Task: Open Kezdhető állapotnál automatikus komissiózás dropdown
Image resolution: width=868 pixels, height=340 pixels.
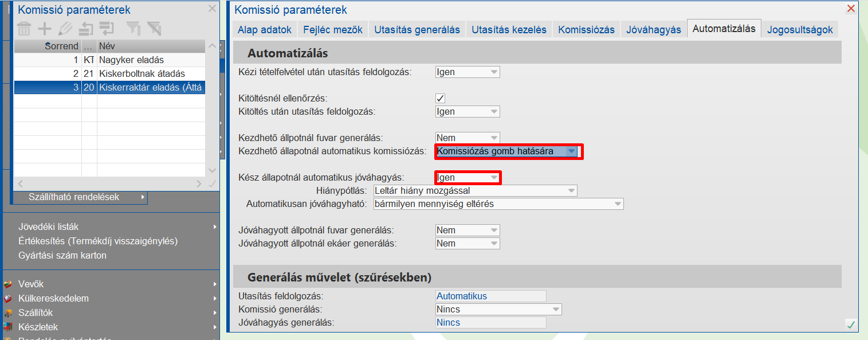Action: [x=506, y=151]
